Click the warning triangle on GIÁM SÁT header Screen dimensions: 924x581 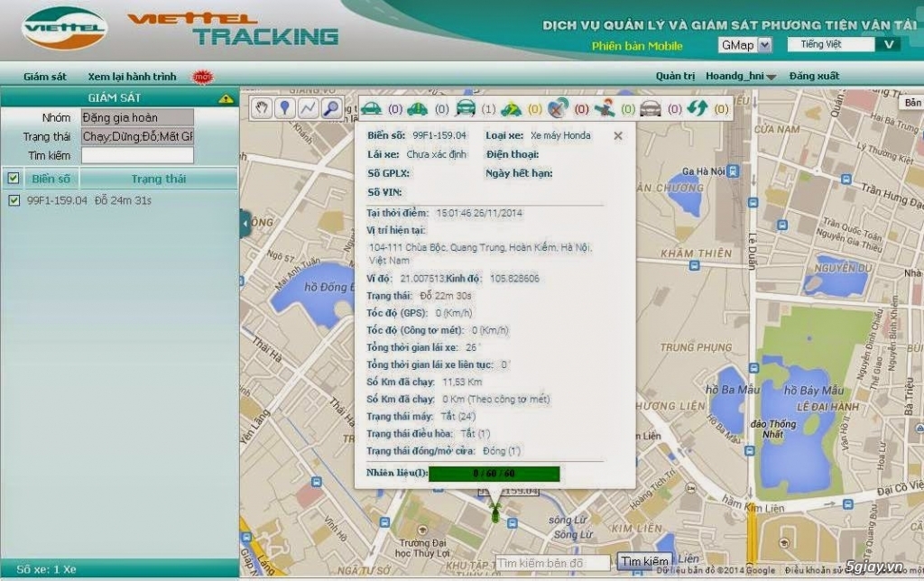point(224,101)
